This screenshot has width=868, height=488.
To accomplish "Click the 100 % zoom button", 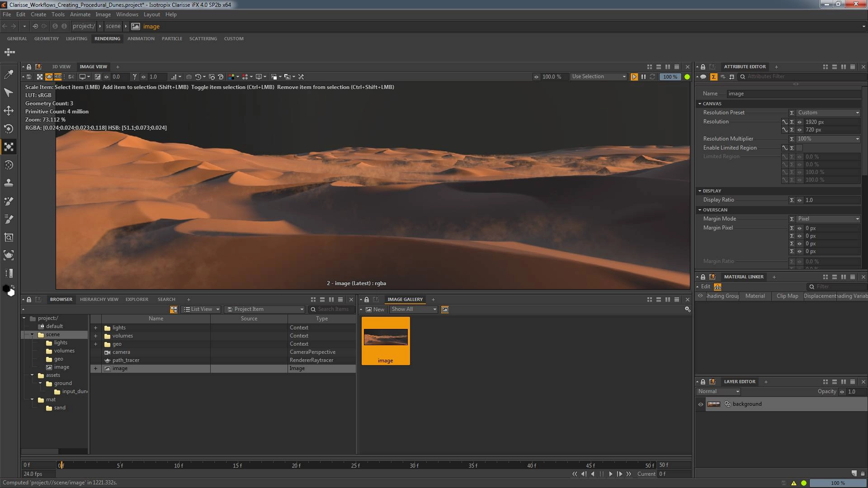I will (670, 77).
